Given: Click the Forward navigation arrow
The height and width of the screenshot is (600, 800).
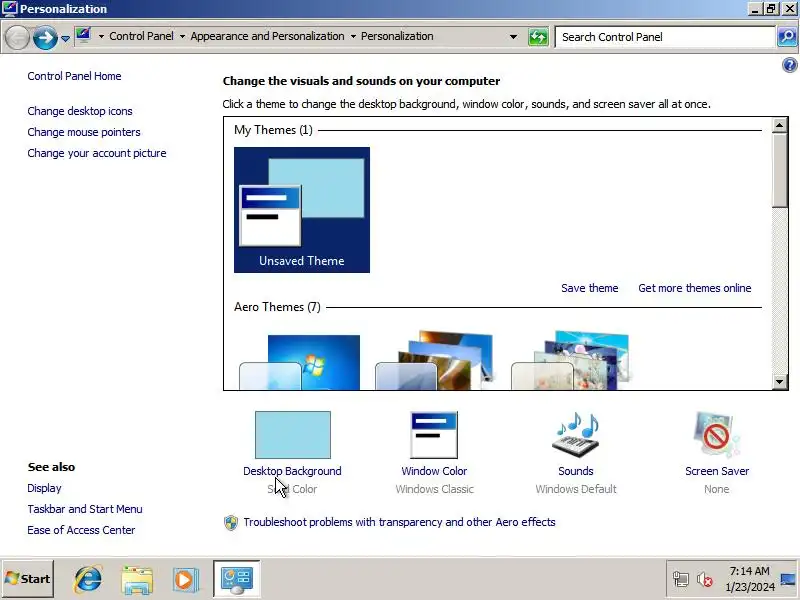Looking at the screenshot, I should pyautogui.click(x=45, y=37).
